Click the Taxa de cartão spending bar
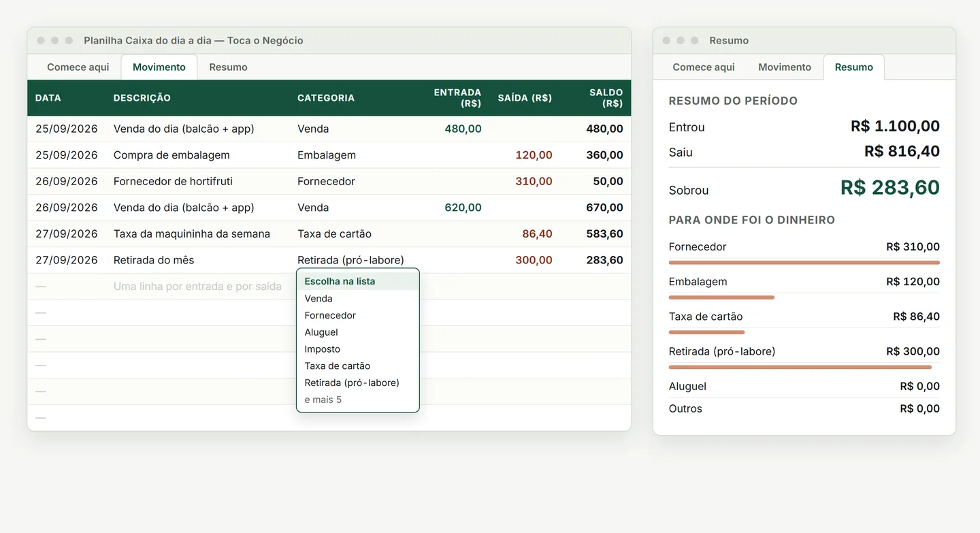Viewport: 980px width, 533px height. [706, 332]
